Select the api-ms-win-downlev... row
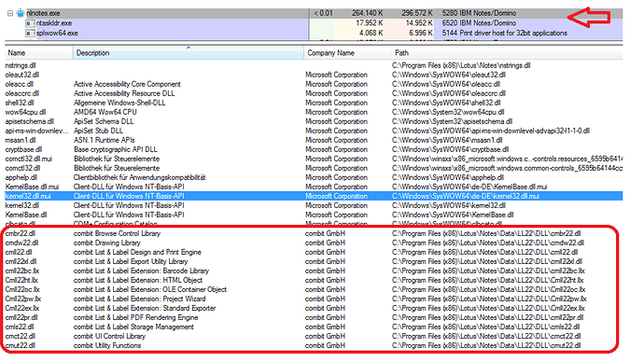The image size is (644, 362). 314,131
